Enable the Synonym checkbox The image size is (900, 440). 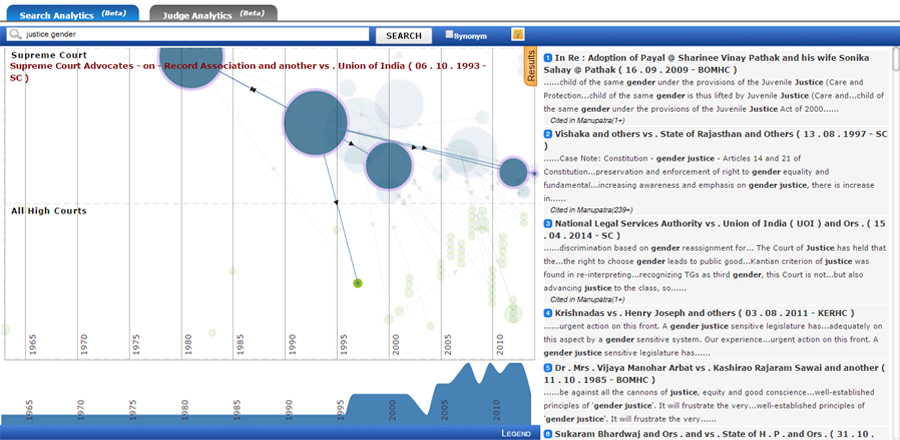coord(449,35)
